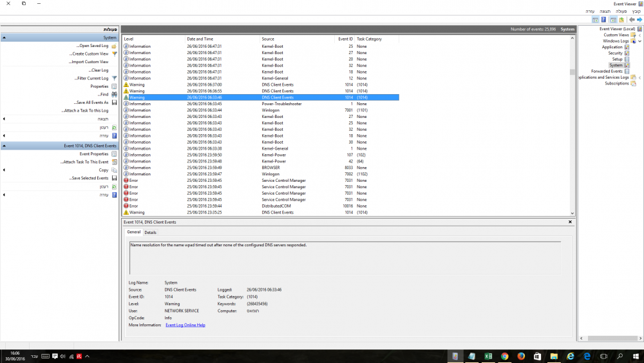
Task: Open the קובץ (File) menu
Action: (x=636, y=12)
